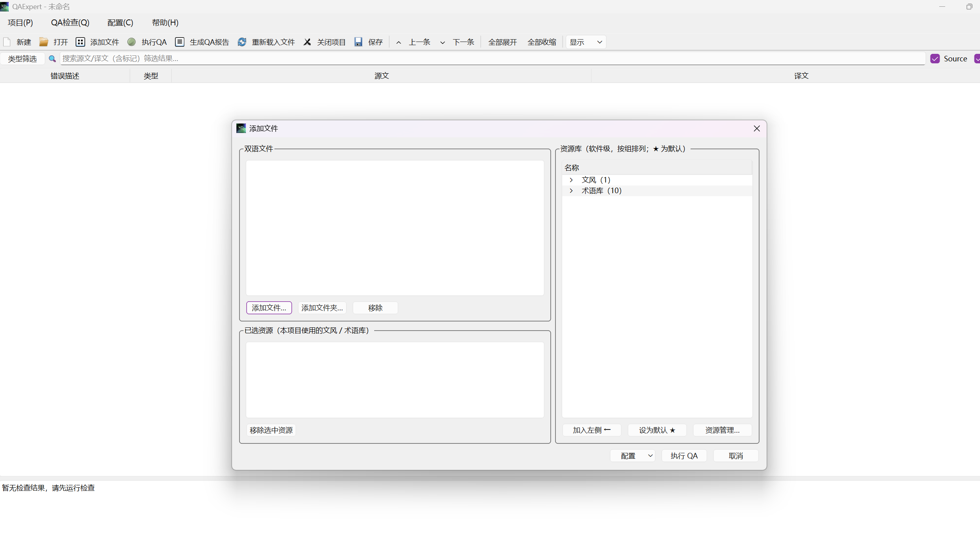Screen dimensions: 980x553
Task: Click the 重新载入文件 reload icon
Action: (x=242, y=42)
